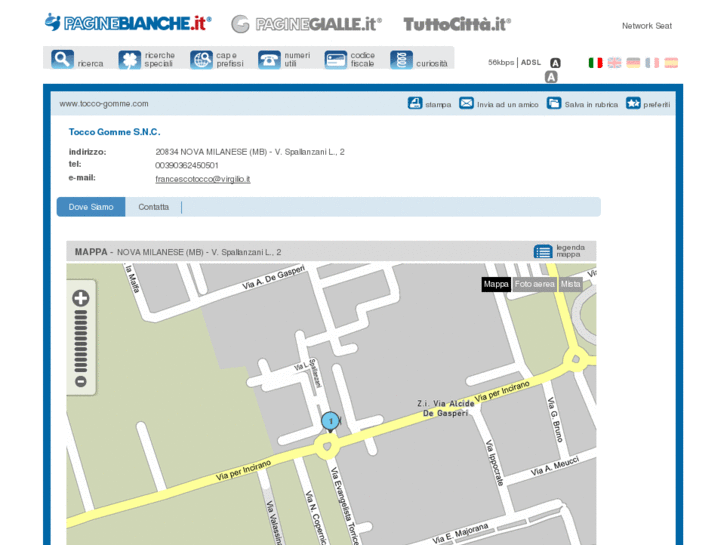Open the codice fiscale card icon
Screen dimensions: 727x545
point(336,60)
